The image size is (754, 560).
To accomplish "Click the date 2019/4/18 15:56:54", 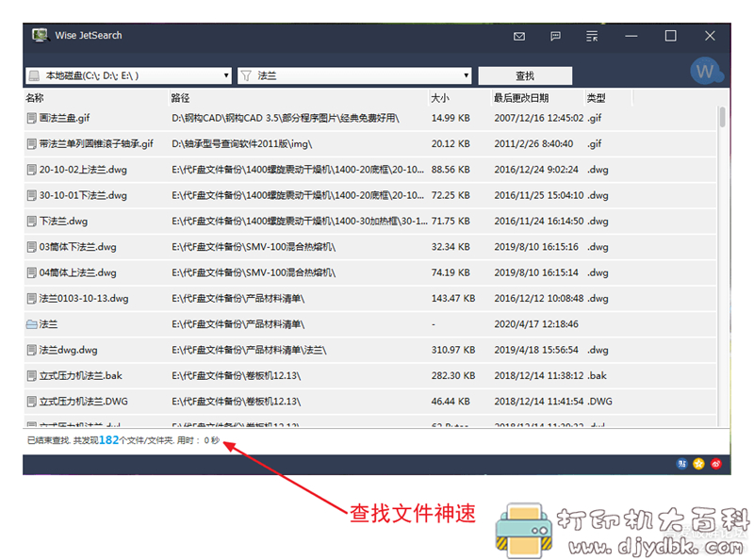I will 536,350.
